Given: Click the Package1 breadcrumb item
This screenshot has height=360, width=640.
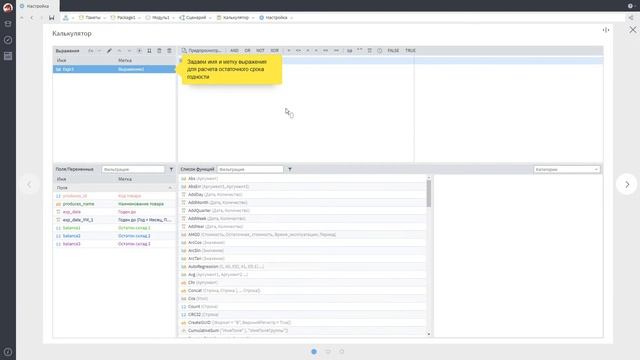Looking at the screenshot, I should (x=123, y=18).
